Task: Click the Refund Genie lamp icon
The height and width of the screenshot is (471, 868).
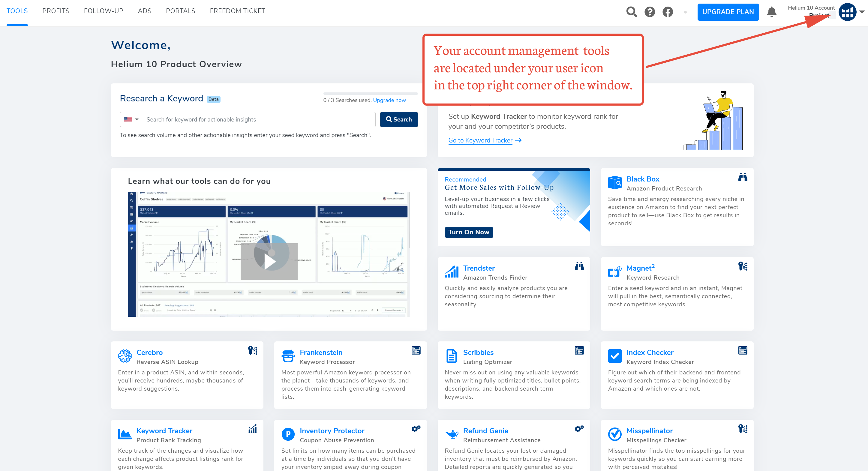Action: click(x=451, y=434)
